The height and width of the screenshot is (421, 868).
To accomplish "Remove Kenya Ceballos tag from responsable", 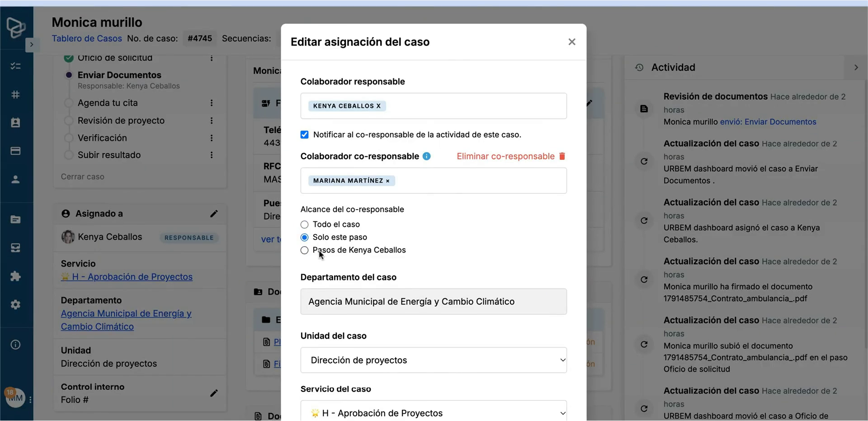I will tap(378, 106).
